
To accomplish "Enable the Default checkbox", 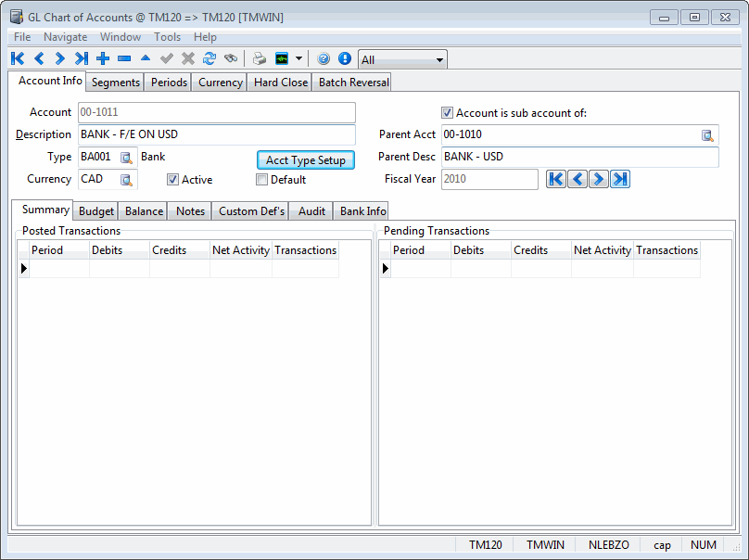I will [261, 180].
